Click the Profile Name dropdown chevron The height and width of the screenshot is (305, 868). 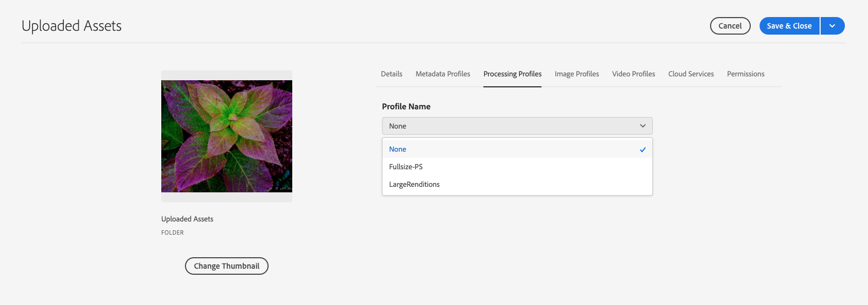point(642,126)
